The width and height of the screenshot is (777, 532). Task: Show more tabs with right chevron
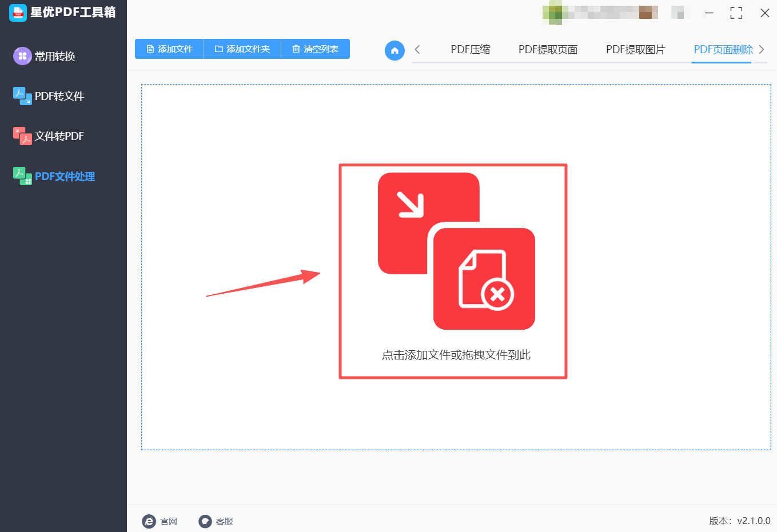(762, 50)
